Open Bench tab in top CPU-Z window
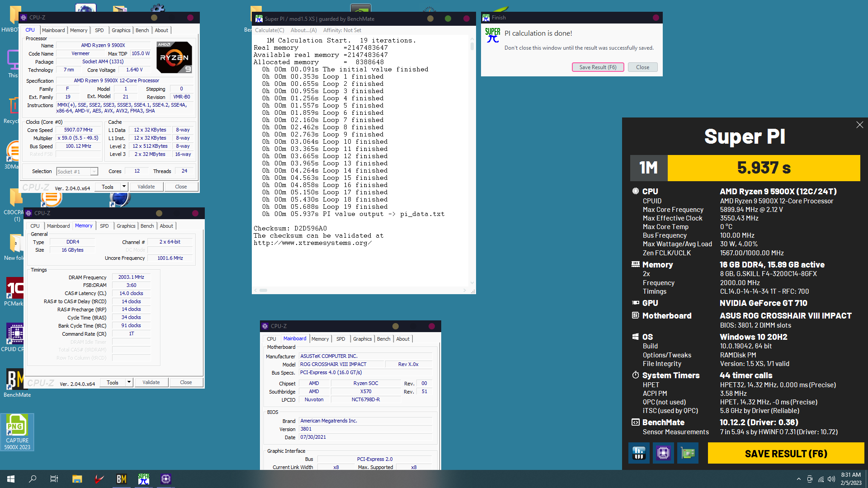This screenshot has height=488, width=868. 142,30
